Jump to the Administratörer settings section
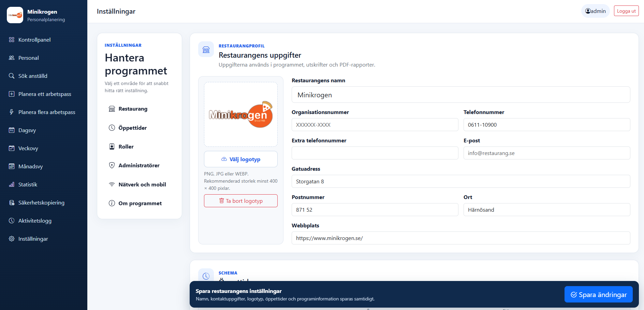This screenshot has height=310, width=644. (140, 165)
